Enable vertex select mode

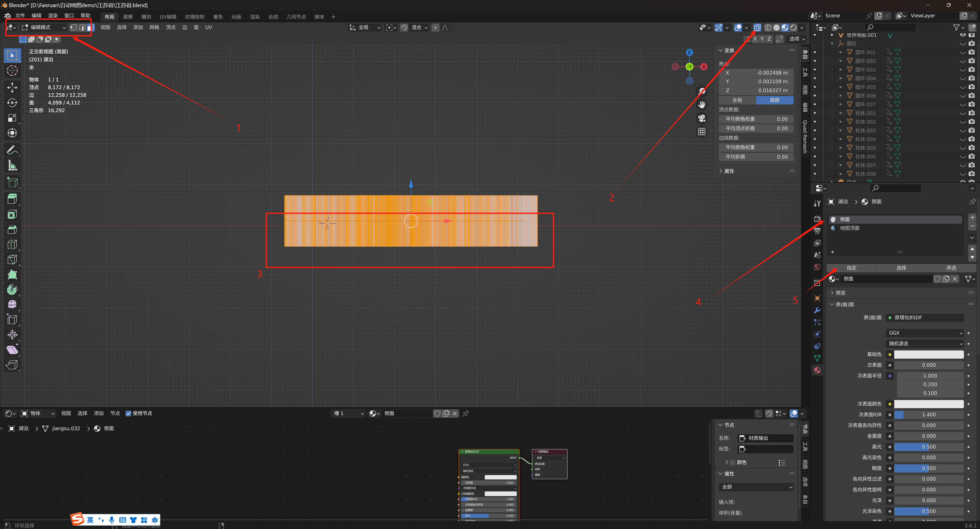[x=74, y=27]
